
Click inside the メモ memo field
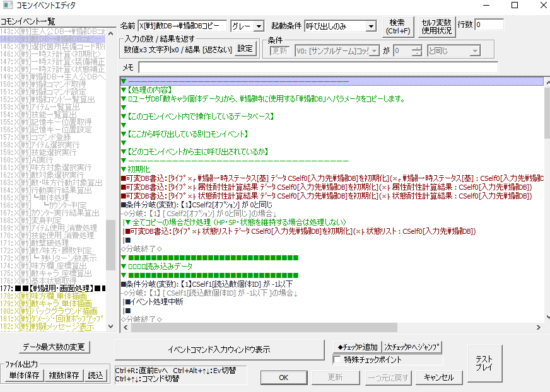[284, 67]
